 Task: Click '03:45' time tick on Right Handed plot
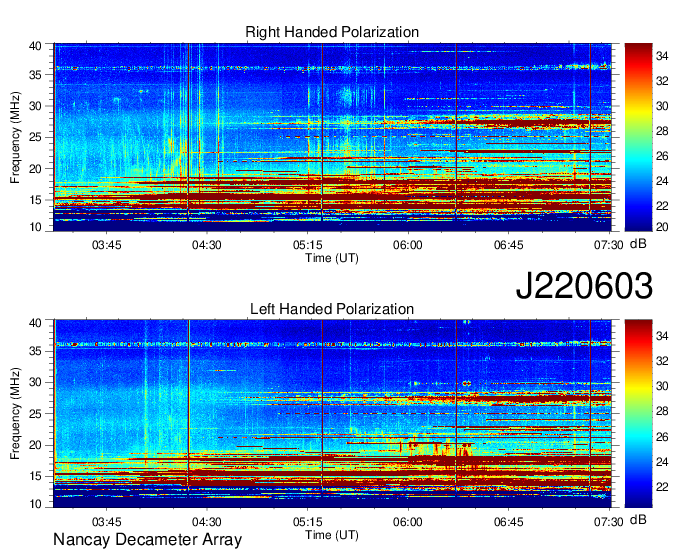[106, 245]
